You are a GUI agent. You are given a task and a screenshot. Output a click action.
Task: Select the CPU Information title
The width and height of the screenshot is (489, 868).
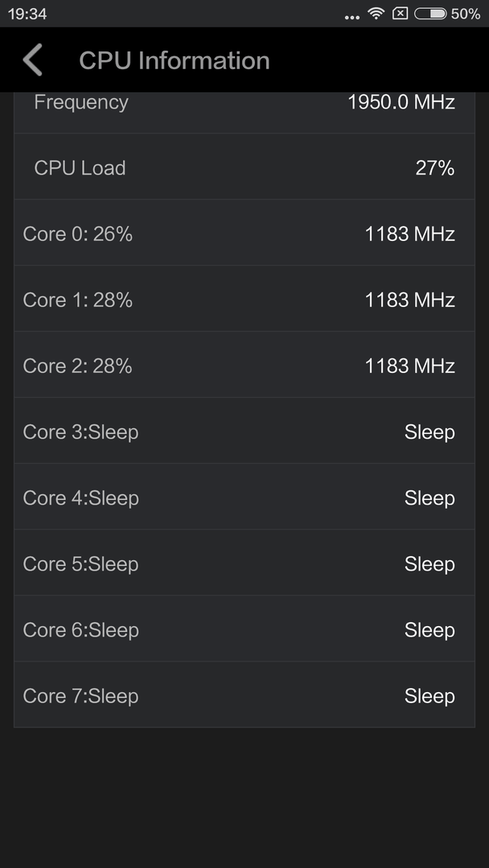click(175, 60)
